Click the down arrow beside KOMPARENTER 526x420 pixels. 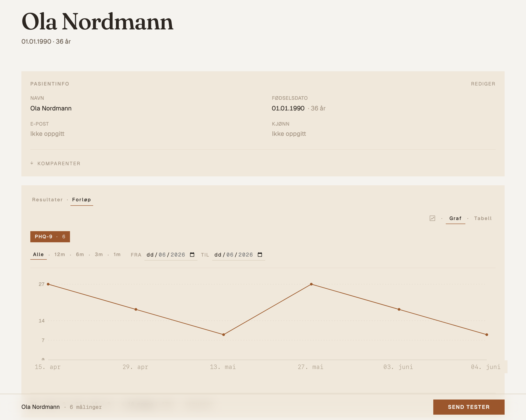click(x=32, y=163)
